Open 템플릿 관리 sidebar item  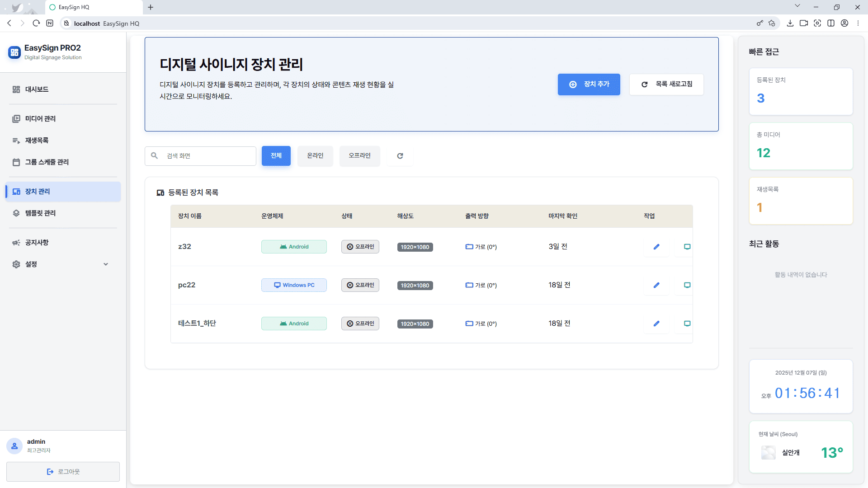pyautogui.click(x=41, y=213)
